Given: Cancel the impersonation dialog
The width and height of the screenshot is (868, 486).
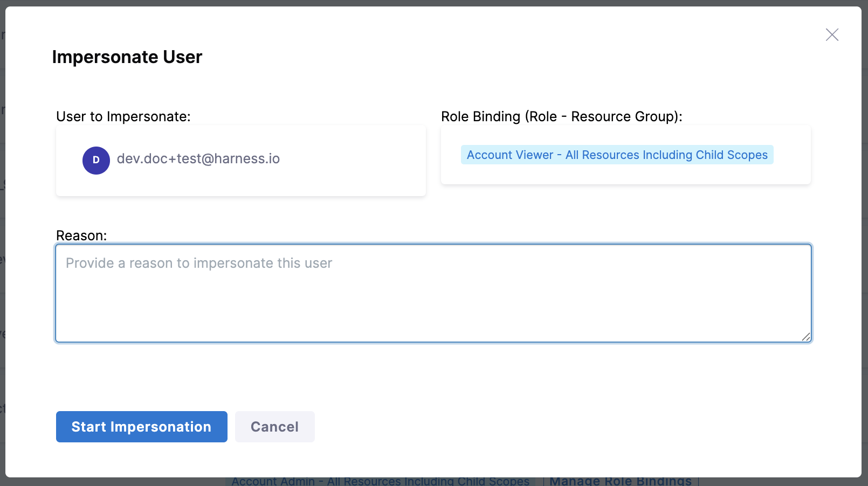Looking at the screenshot, I should pos(274,427).
